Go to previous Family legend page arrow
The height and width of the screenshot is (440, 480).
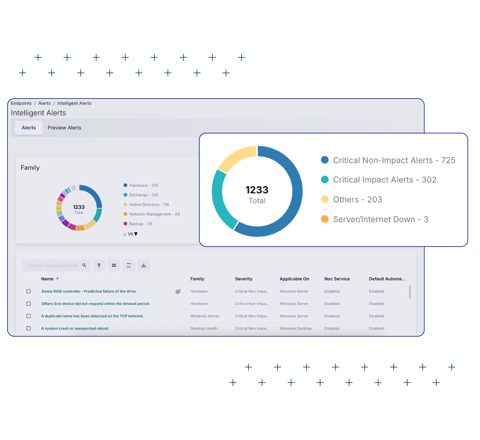125,234
